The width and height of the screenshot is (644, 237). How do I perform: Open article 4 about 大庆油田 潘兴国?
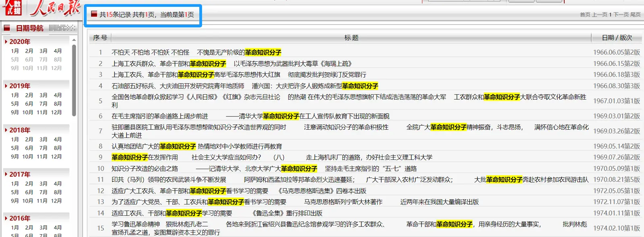245,86
